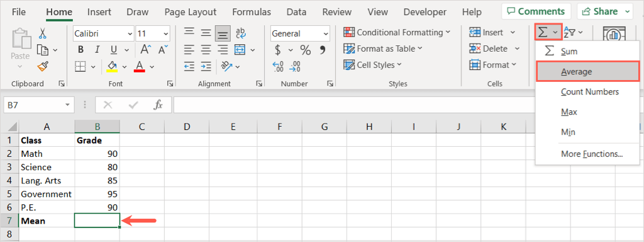Image resolution: width=644 pixels, height=242 pixels.
Task: Apply Comma Style
Action: [x=323, y=50]
